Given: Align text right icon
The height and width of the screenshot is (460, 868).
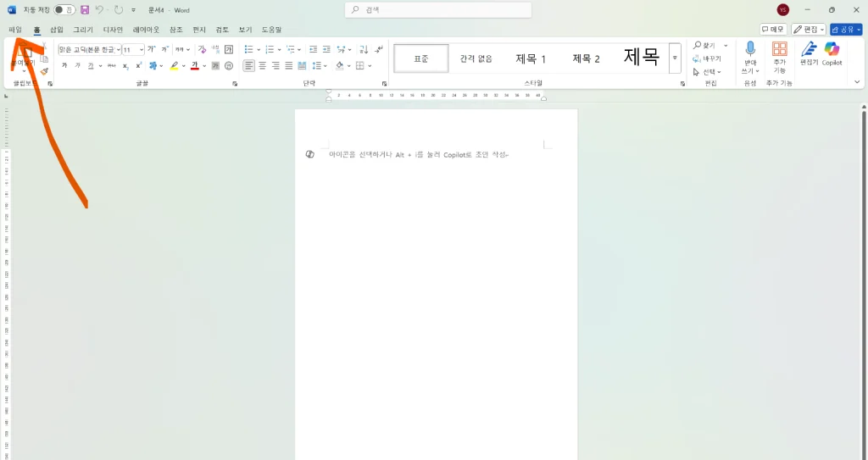Looking at the screenshot, I should tap(275, 66).
